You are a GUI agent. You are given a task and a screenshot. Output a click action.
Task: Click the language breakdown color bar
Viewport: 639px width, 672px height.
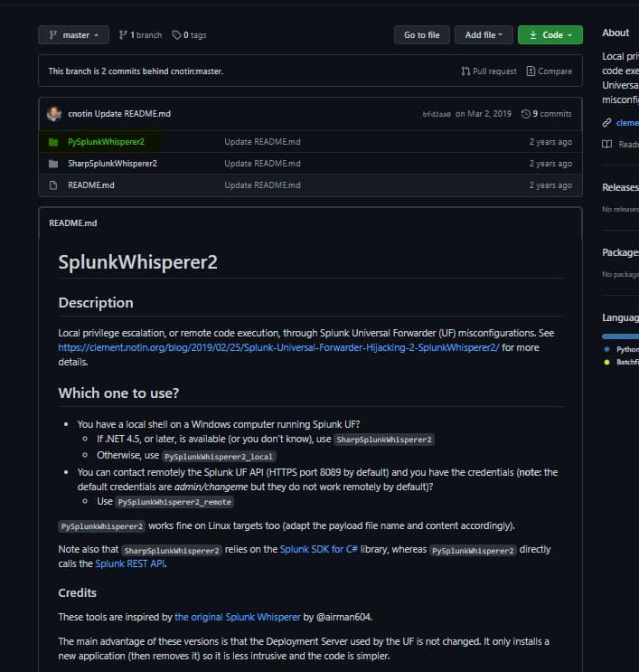click(620, 336)
